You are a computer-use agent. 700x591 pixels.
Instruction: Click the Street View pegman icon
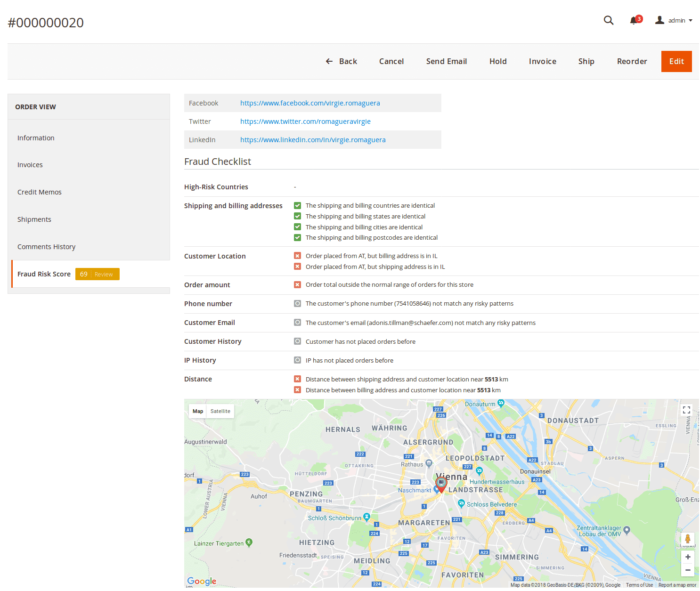(688, 539)
